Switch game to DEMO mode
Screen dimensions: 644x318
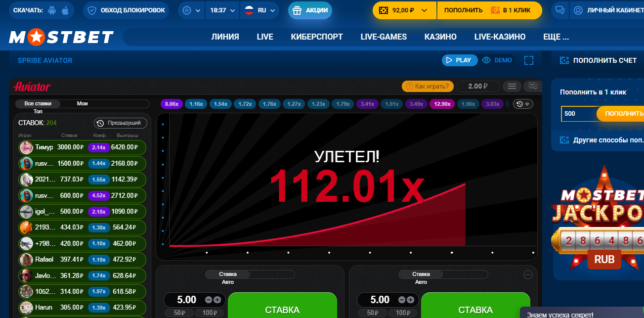pos(497,60)
